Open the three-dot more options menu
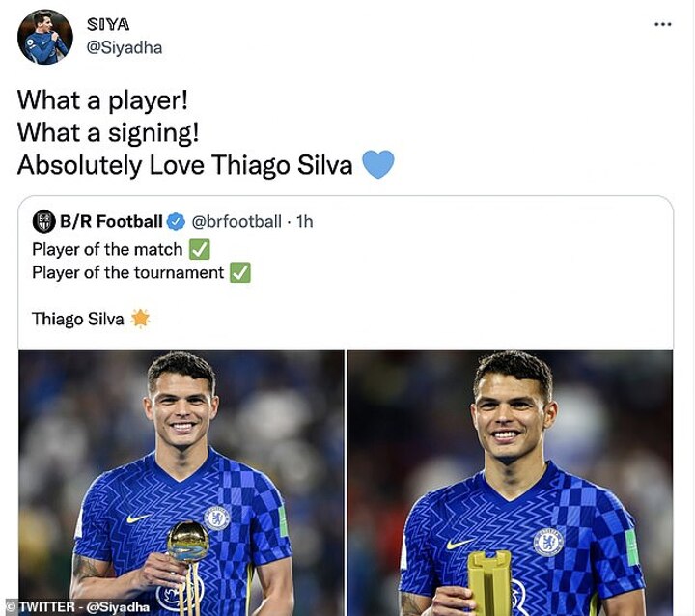 [x=662, y=24]
